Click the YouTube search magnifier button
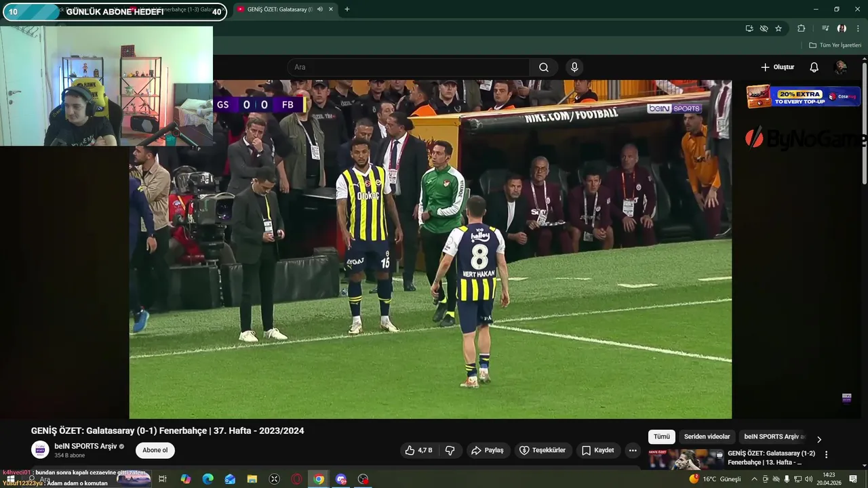 tap(544, 67)
